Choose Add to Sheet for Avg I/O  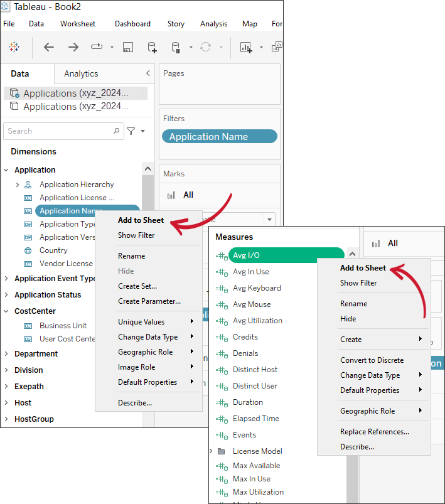pos(363,268)
